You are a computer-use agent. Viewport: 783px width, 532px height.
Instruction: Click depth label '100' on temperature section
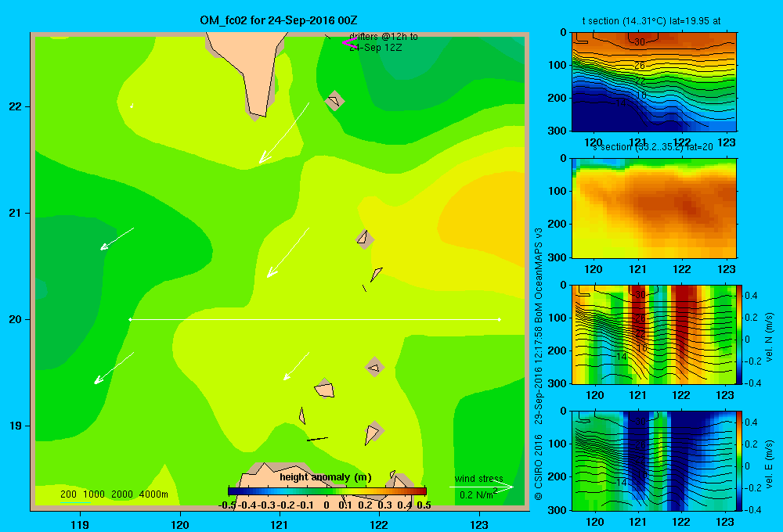(x=559, y=65)
